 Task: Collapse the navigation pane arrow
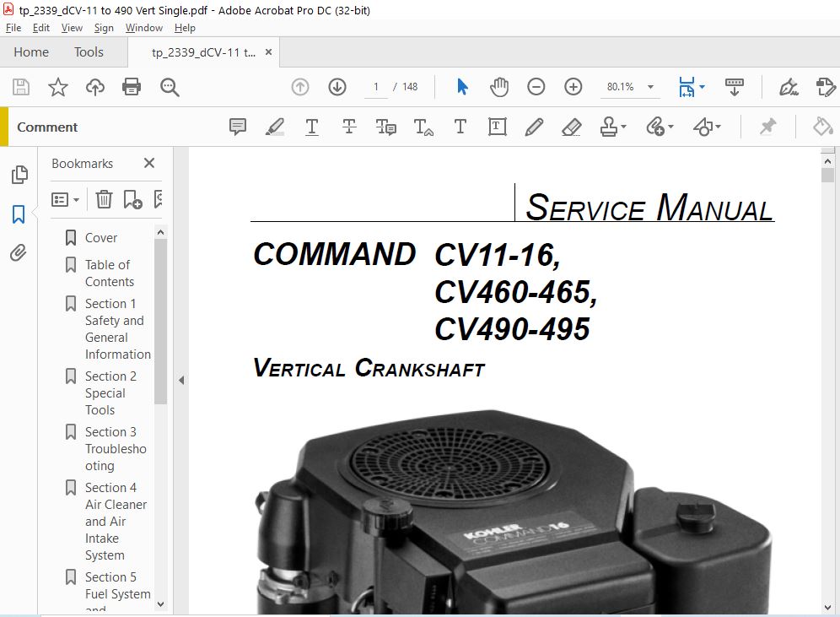(181, 380)
